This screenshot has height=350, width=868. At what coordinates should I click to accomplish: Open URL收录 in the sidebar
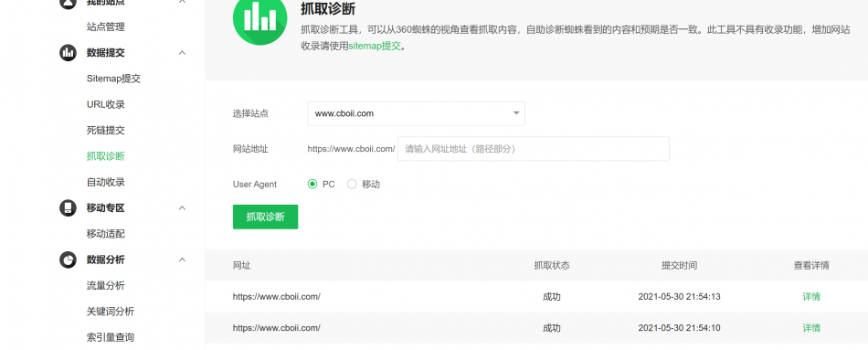tap(106, 105)
